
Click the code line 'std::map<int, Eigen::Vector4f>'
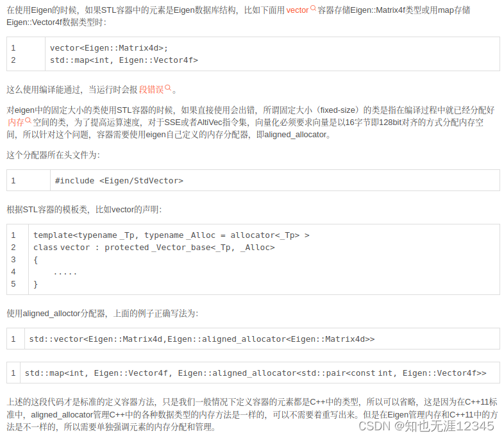coord(124,60)
